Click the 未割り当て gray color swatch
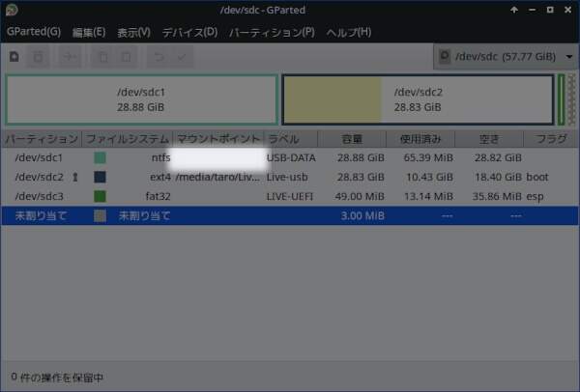 pyautogui.click(x=100, y=215)
